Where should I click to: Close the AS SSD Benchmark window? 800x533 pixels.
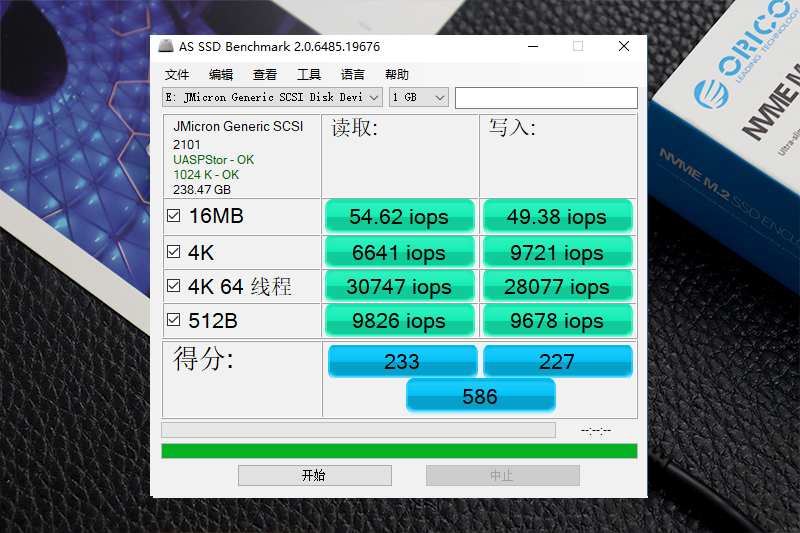(x=623, y=46)
